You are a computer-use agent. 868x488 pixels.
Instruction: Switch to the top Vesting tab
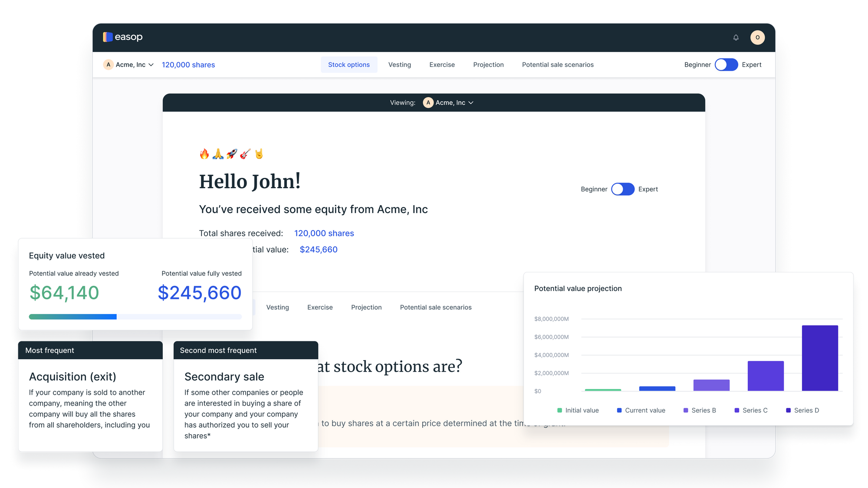[399, 65]
